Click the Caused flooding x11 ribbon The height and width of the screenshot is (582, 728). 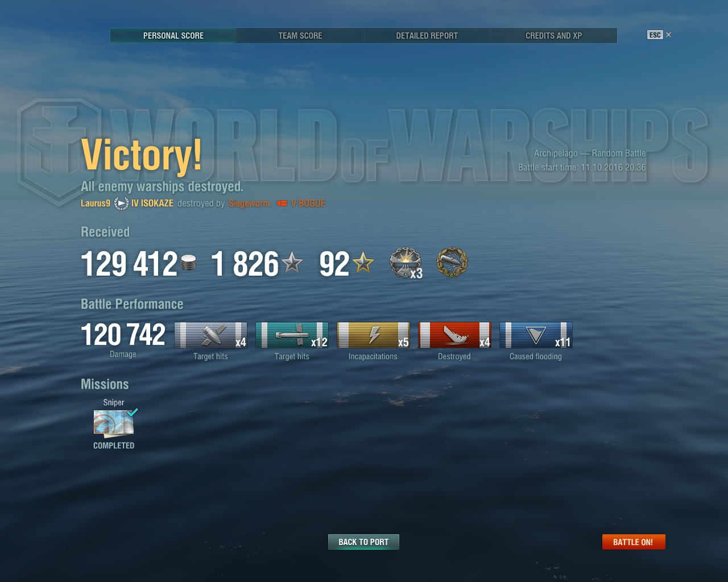(536, 335)
